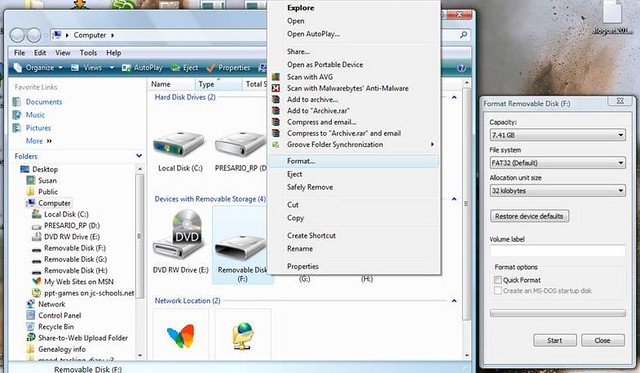The width and height of the screenshot is (640, 373).
Task: Select PRESARIO_RP (D:) in the tree
Action: [72, 226]
